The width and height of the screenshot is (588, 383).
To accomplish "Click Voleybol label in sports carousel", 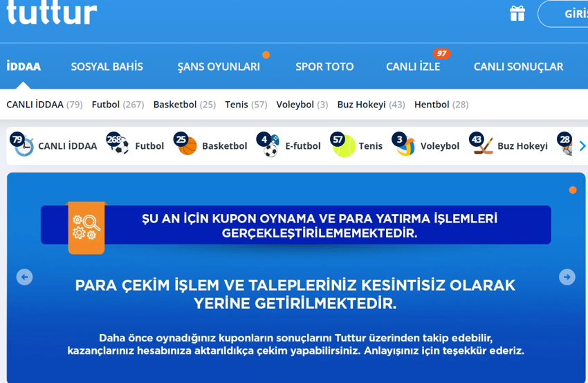I will [440, 146].
